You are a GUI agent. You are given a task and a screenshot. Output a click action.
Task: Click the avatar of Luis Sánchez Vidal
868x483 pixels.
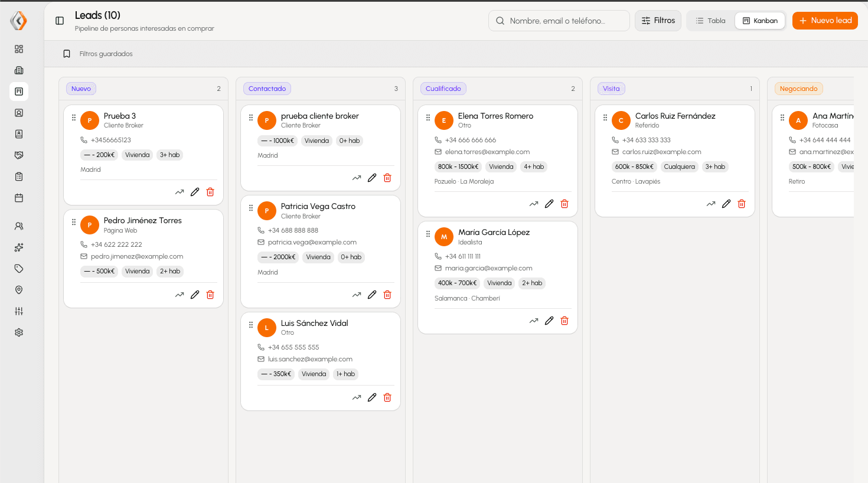pyautogui.click(x=267, y=328)
